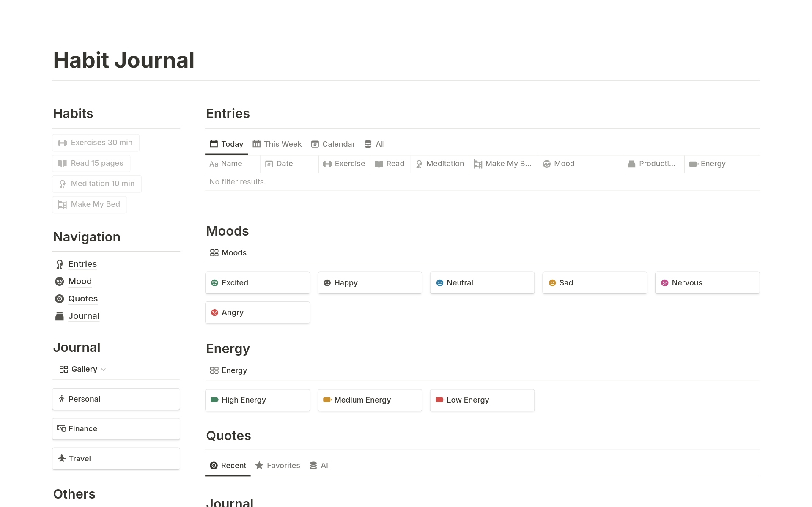Screen dimensions: 812x507
Task: Click the Quotes target icon in Navigation
Action: click(x=60, y=299)
